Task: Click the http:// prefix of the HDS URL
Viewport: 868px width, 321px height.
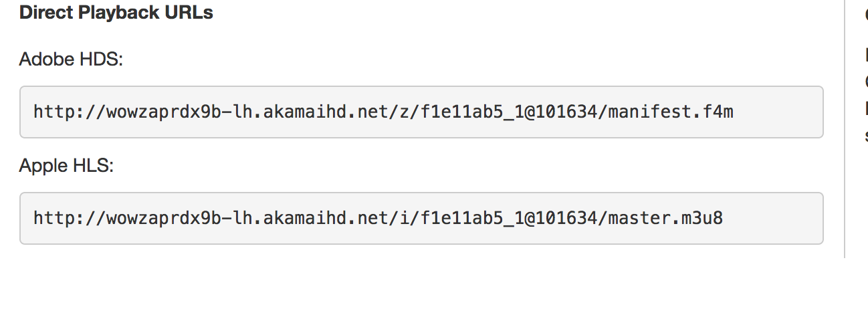Action: click(69, 112)
